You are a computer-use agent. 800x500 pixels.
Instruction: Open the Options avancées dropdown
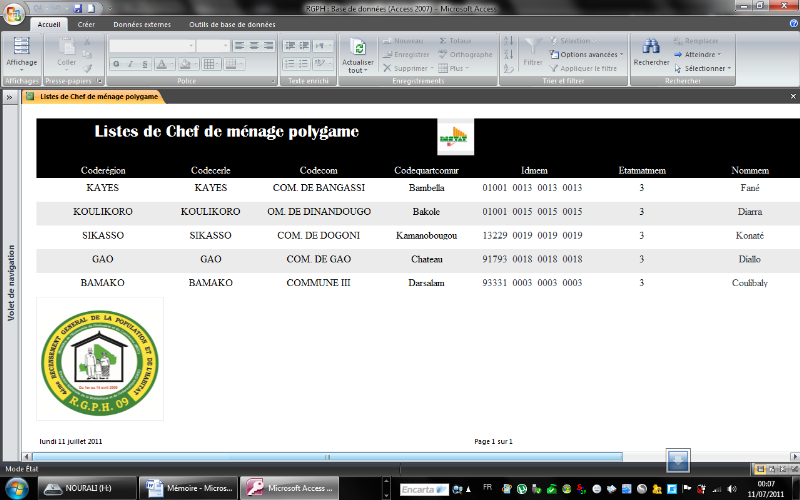[x=586, y=55]
